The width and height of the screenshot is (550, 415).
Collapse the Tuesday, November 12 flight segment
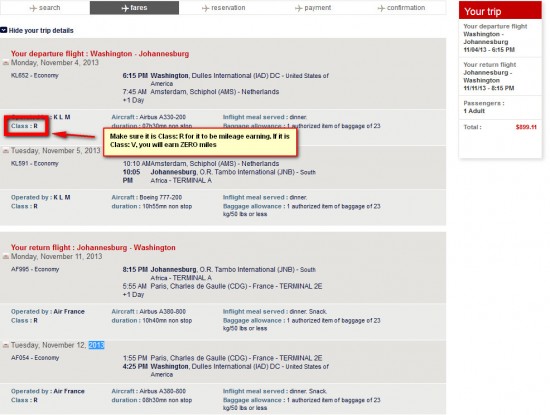[6, 346]
